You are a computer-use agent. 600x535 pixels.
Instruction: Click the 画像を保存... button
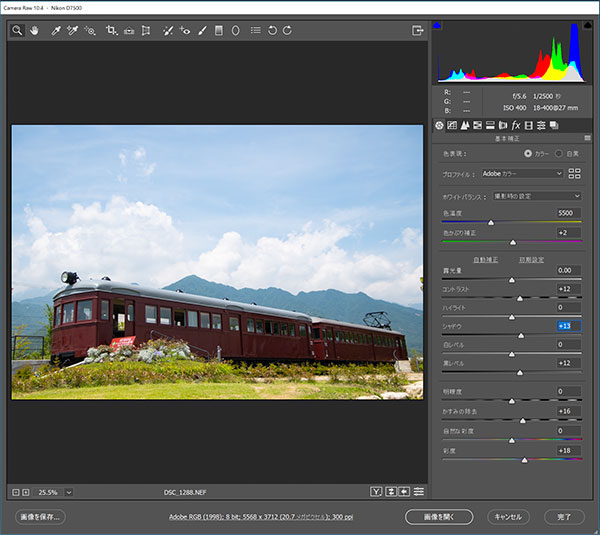pyautogui.click(x=40, y=517)
